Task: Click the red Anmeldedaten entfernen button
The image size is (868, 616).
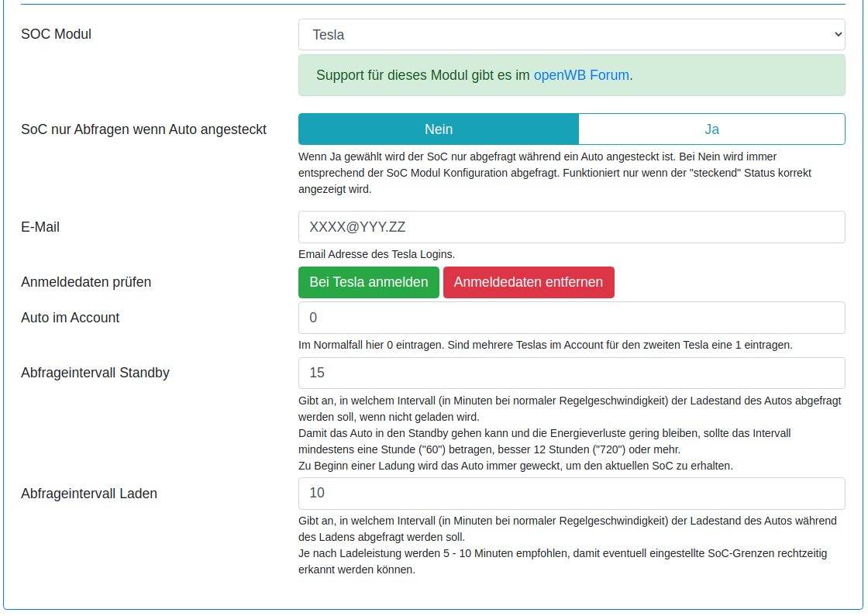Action: point(529,282)
